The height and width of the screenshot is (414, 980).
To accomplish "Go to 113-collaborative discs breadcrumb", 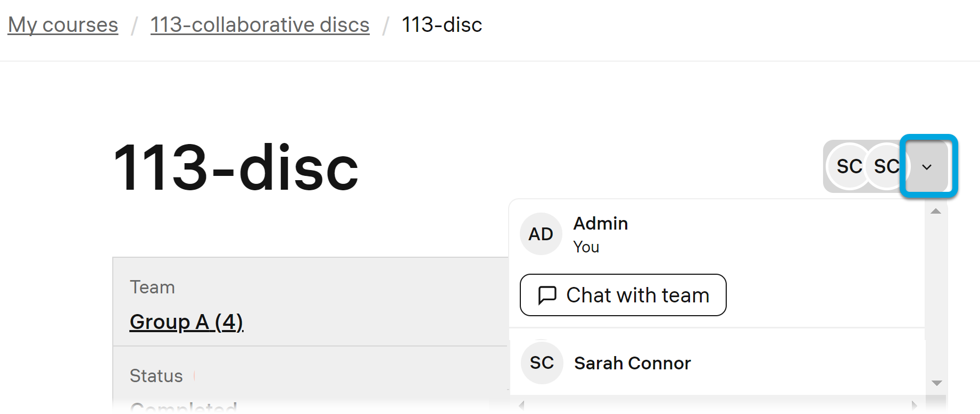I will (x=260, y=25).
